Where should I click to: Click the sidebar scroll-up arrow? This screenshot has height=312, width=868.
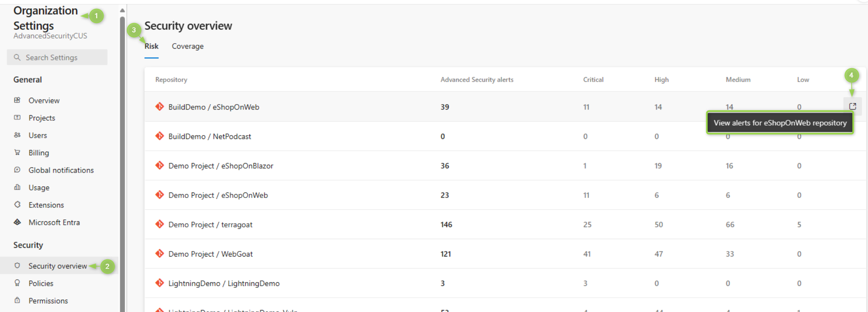[x=122, y=10]
